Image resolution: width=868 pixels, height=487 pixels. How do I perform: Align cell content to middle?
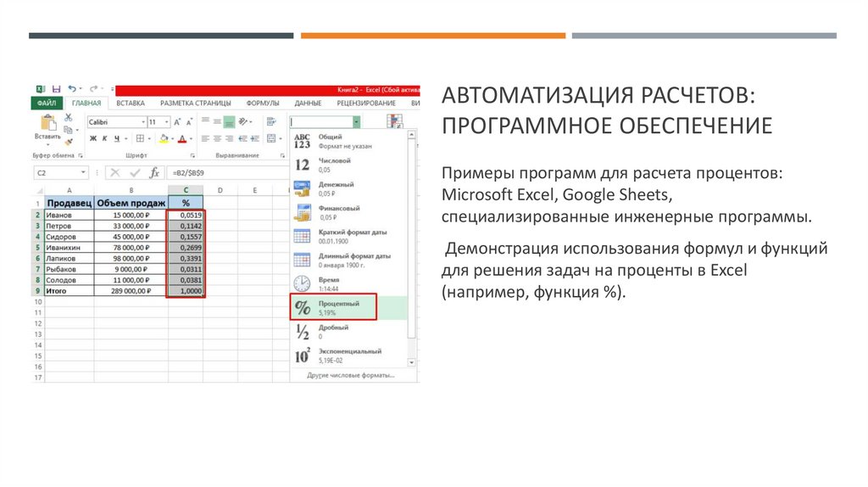coord(217,121)
